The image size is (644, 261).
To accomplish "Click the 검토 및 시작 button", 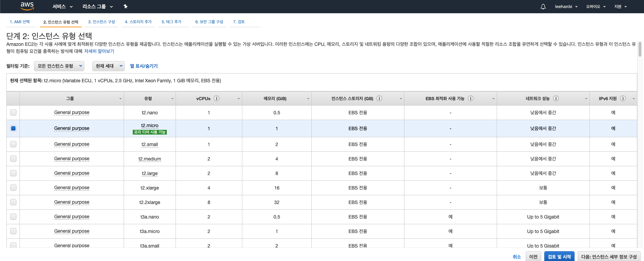I will pyautogui.click(x=559, y=257).
